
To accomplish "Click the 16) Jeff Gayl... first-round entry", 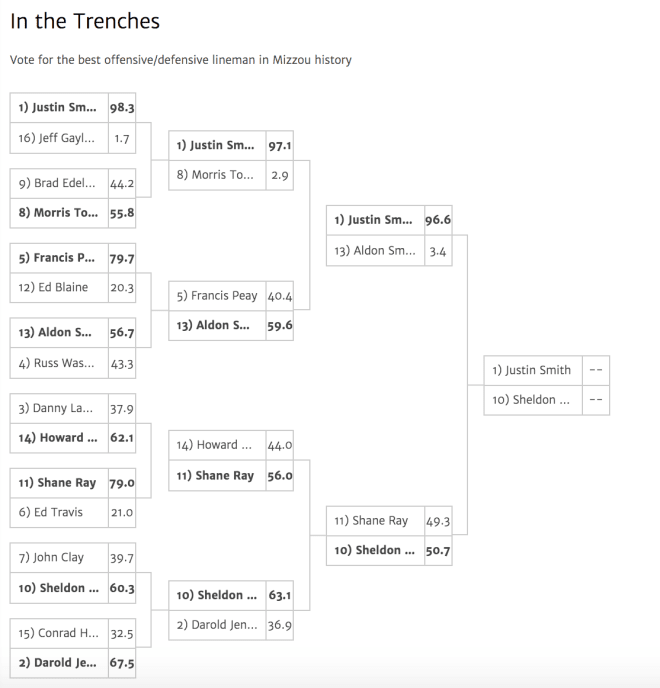I will (73, 138).
